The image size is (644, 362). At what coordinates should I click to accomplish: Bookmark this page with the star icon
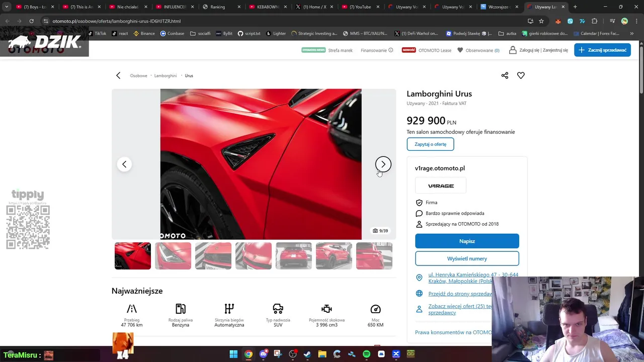pos(541,21)
